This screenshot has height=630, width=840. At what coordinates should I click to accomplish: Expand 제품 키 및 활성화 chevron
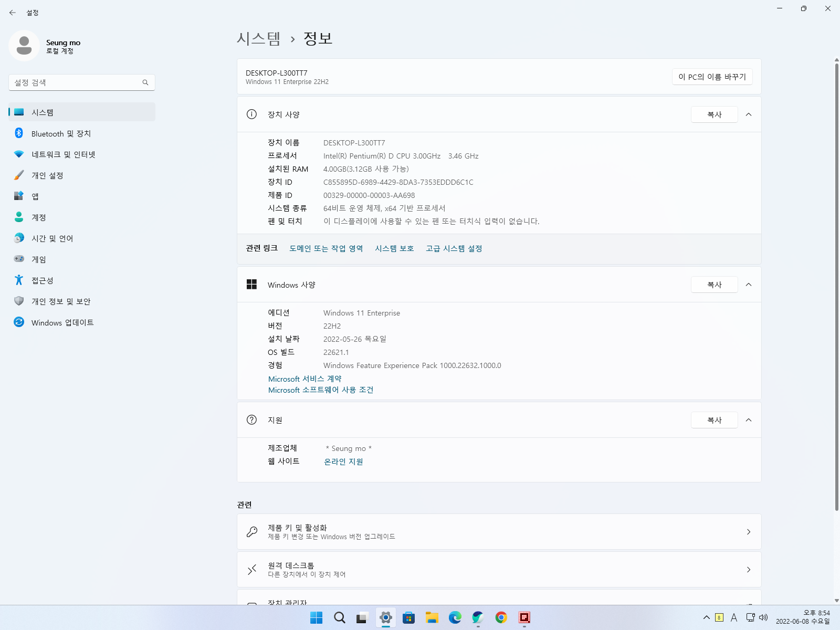pyautogui.click(x=749, y=532)
